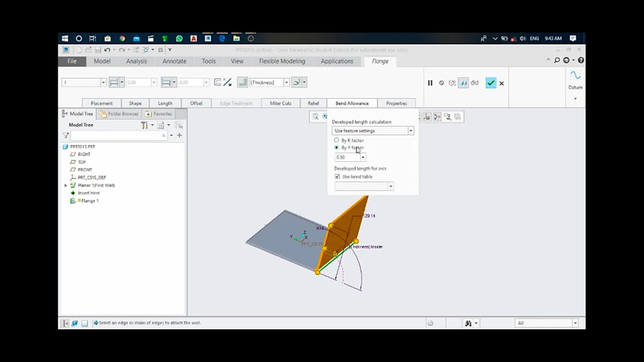Image resolution: width=644 pixels, height=362 pixels.
Task: Click the Undo arrow icon
Action: [107, 50]
